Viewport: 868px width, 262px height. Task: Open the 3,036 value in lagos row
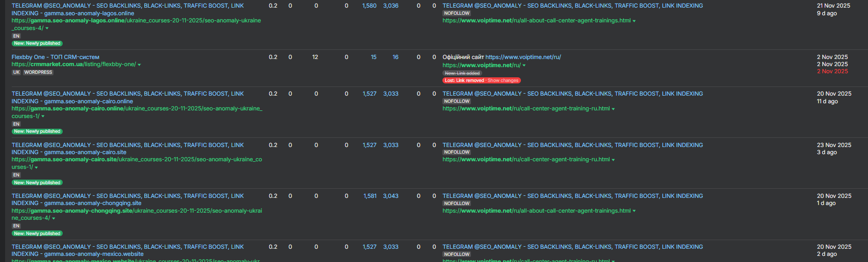(391, 6)
